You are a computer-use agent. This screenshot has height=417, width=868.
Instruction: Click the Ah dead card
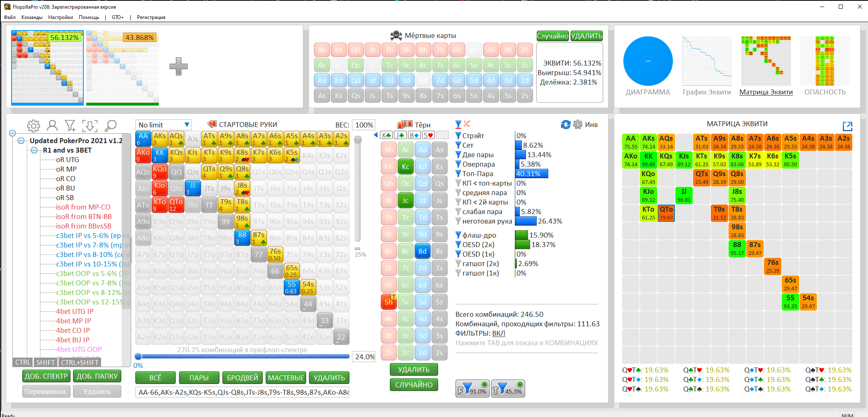click(322, 50)
